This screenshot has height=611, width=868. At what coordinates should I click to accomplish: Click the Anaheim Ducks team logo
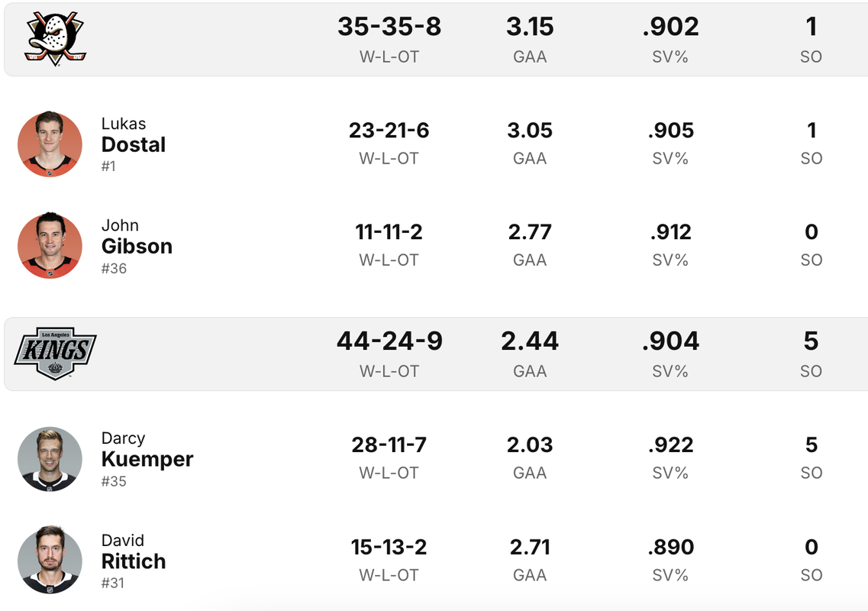point(56,39)
